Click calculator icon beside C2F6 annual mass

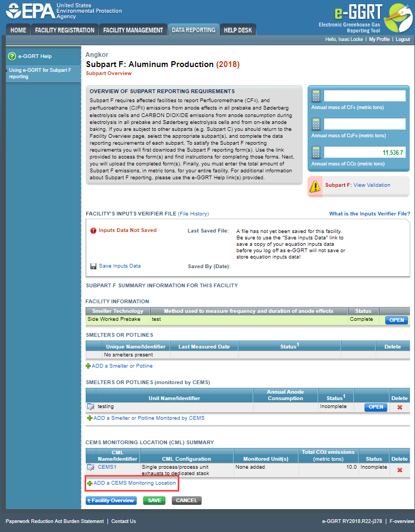click(x=316, y=124)
